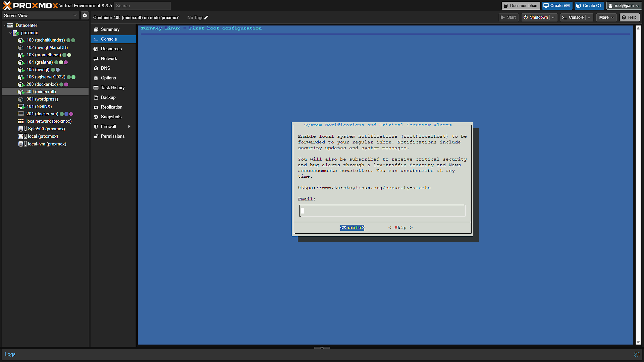Open Server View settings gear

[85, 15]
